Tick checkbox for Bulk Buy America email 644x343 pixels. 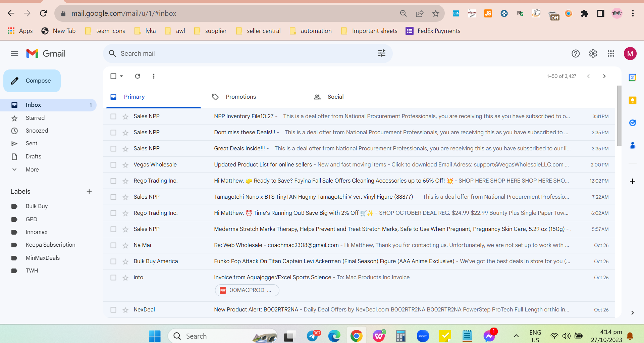(x=113, y=261)
